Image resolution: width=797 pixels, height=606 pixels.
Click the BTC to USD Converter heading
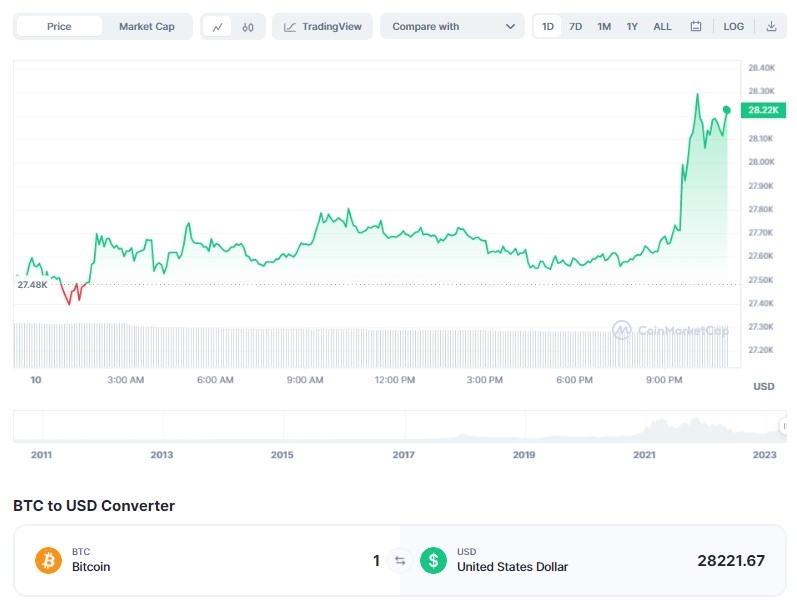(x=94, y=506)
